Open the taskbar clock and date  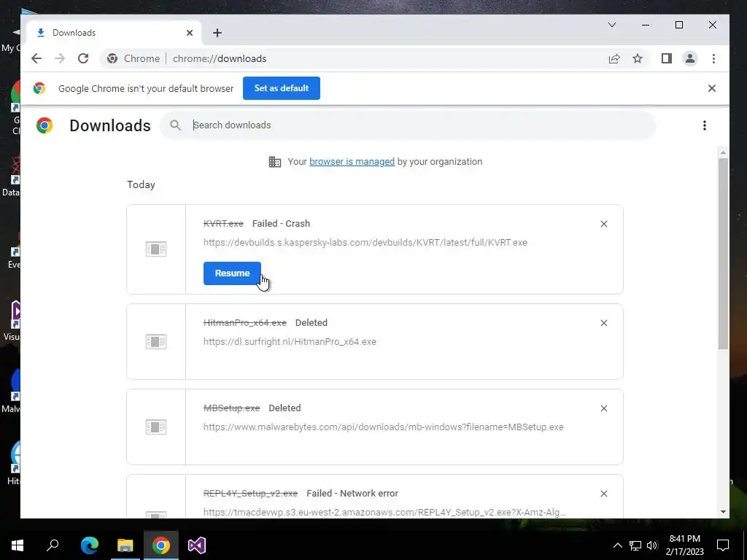tap(684, 545)
